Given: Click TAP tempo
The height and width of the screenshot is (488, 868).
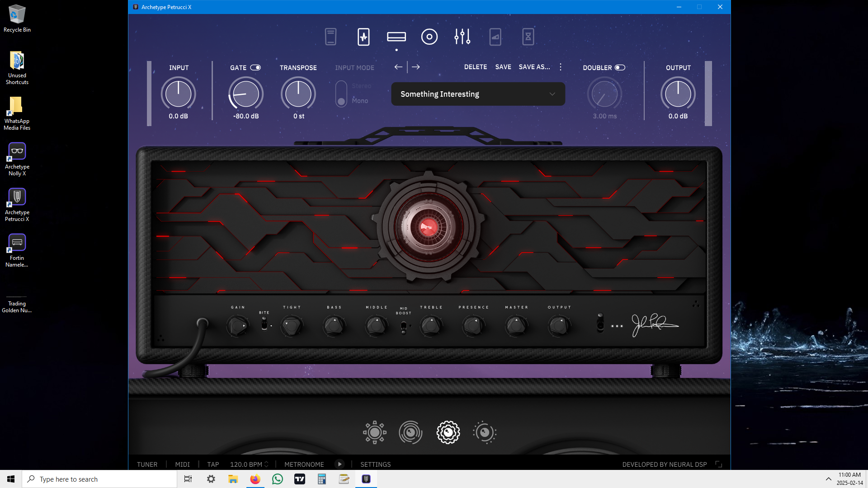Looking at the screenshot, I should pos(213,464).
